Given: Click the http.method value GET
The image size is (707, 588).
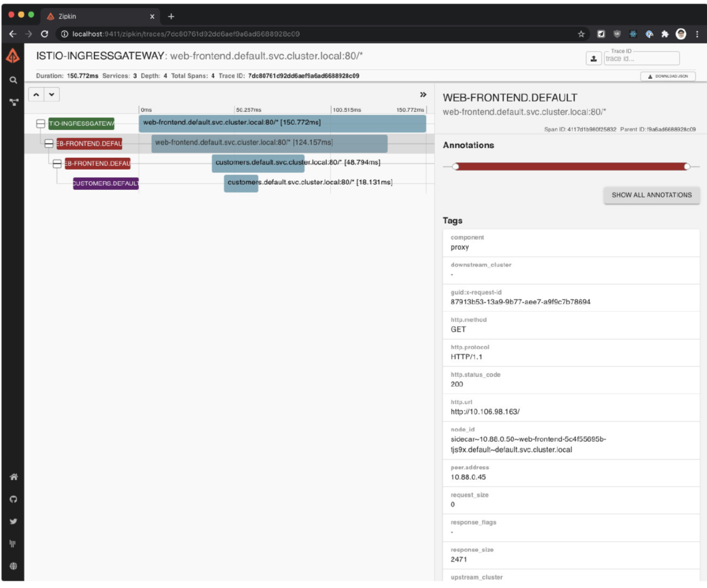Looking at the screenshot, I should click(458, 329).
